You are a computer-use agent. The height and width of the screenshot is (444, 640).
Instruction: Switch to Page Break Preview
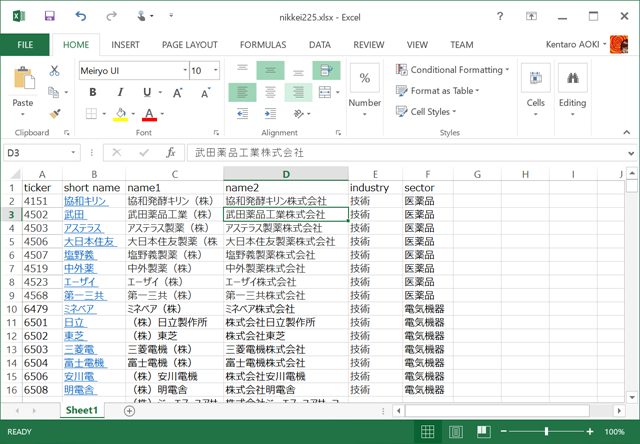coord(483,431)
